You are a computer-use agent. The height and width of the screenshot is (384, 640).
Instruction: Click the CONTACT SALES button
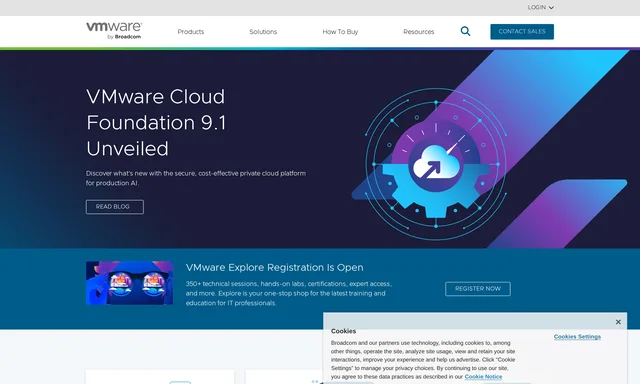(522, 31)
